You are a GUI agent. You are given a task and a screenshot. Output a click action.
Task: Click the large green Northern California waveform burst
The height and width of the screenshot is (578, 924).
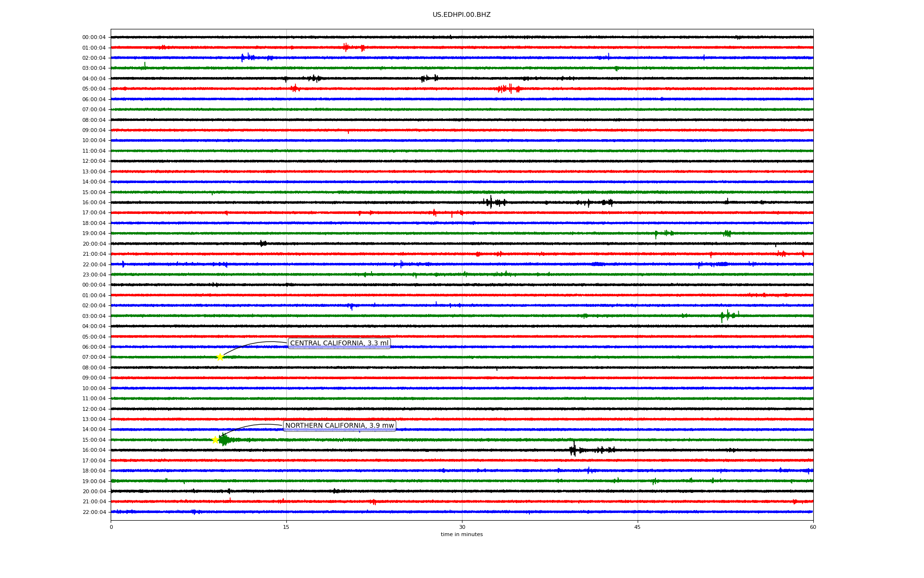coord(224,440)
